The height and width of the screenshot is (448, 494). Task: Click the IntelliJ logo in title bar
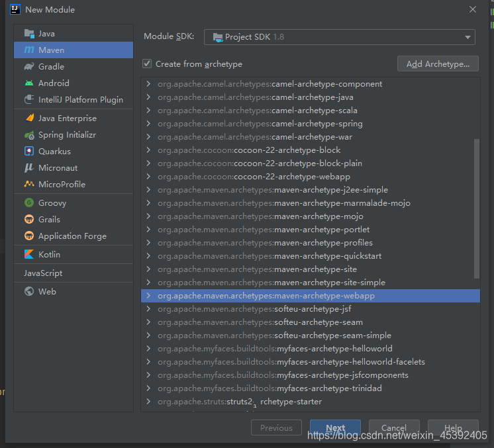click(x=15, y=9)
